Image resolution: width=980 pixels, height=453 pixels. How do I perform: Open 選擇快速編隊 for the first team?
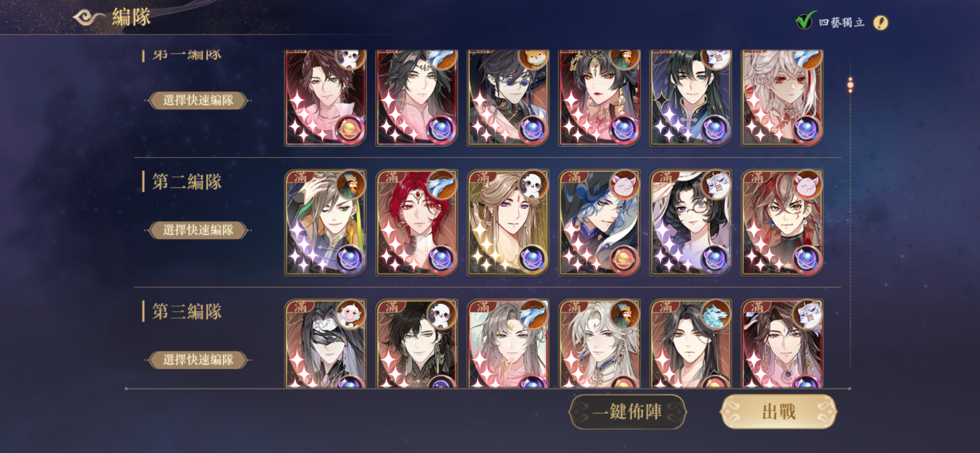pos(198,101)
